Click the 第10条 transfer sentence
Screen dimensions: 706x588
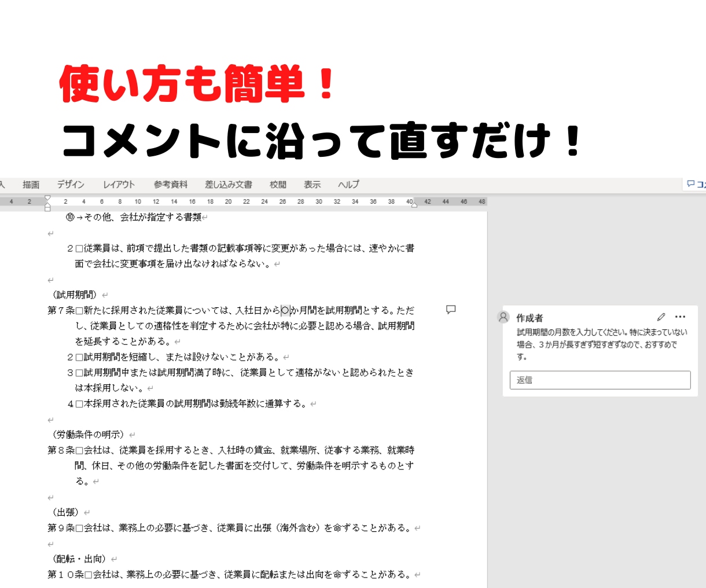tap(230, 575)
